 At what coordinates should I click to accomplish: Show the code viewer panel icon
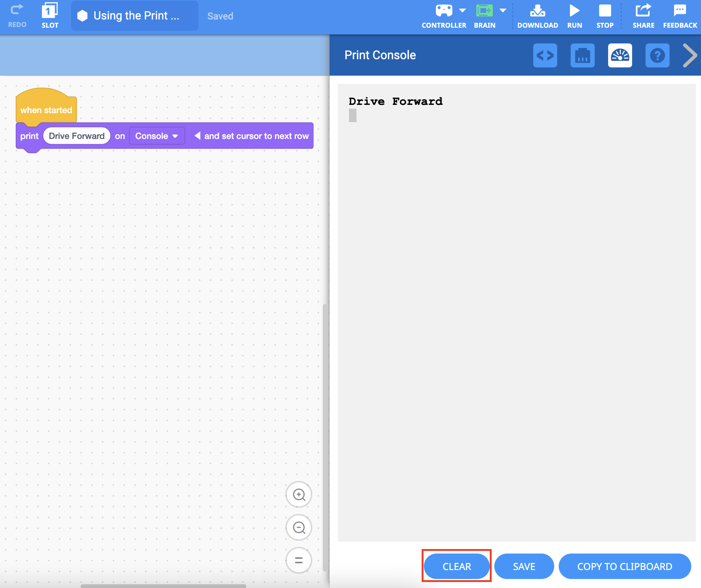[x=545, y=55]
